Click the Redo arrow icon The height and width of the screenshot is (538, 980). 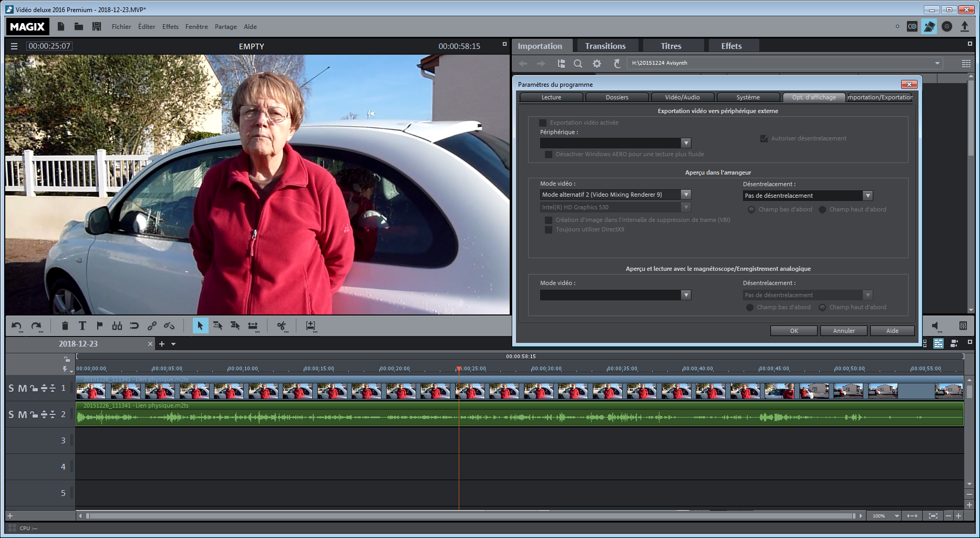[36, 326]
